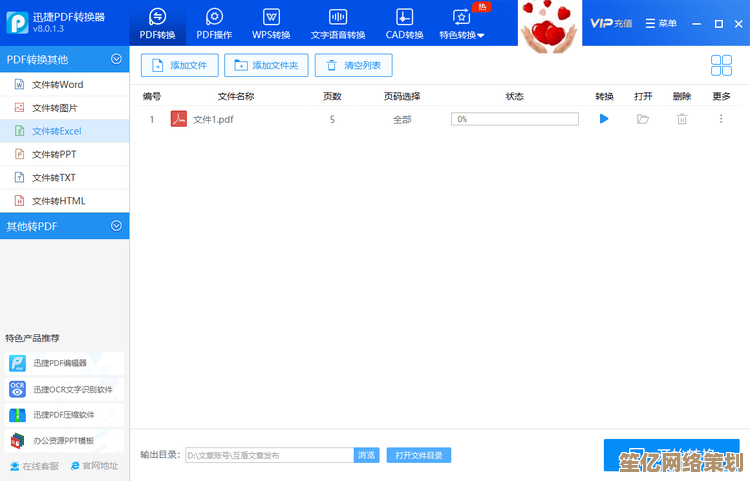Open 办公资源PPT模板 product recommendation
The height and width of the screenshot is (481, 750).
pos(65,441)
